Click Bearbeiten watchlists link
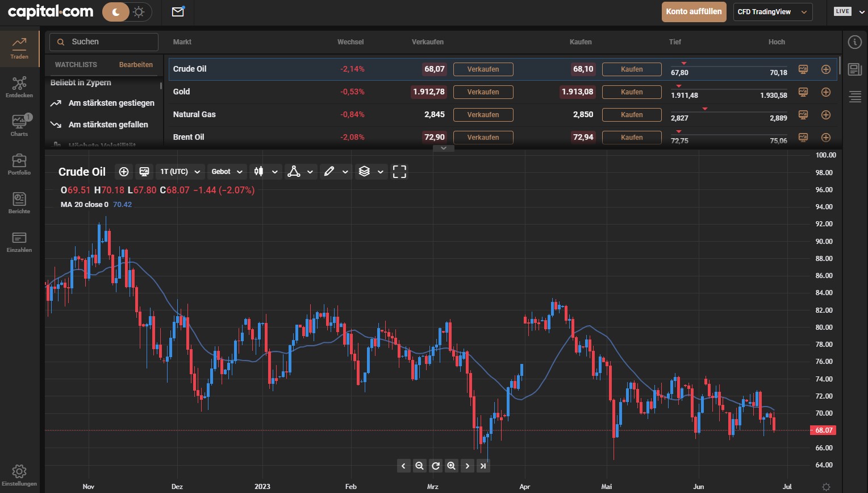This screenshot has height=493, width=868. click(x=136, y=65)
